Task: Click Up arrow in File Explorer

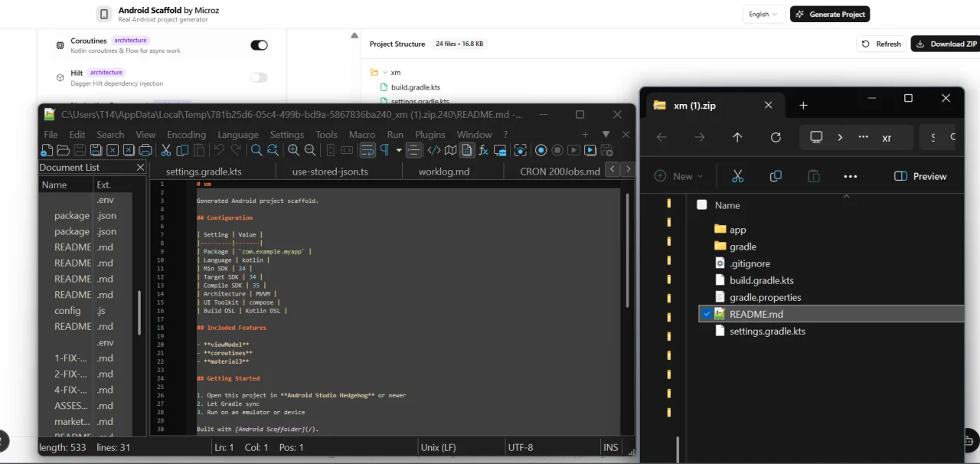Action: (x=737, y=137)
